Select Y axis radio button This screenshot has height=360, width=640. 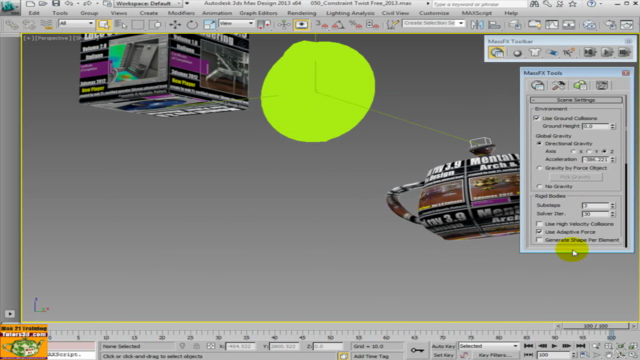[589, 151]
